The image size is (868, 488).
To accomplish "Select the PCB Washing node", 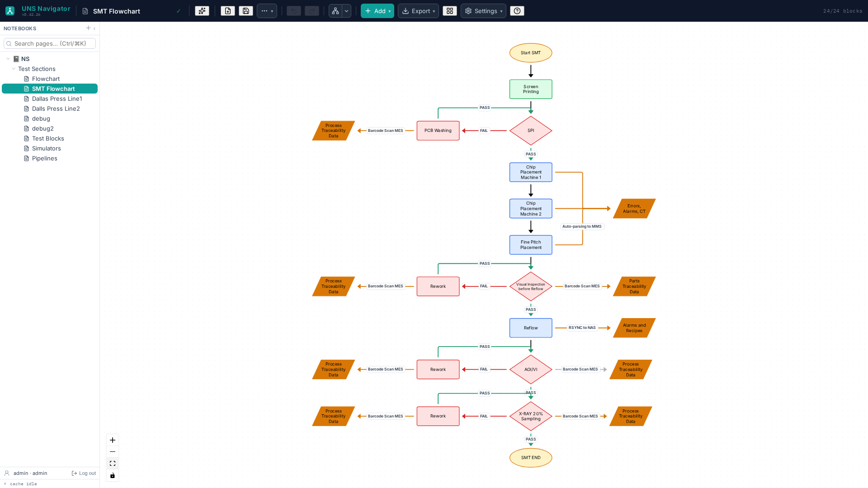I will click(438, 131).
